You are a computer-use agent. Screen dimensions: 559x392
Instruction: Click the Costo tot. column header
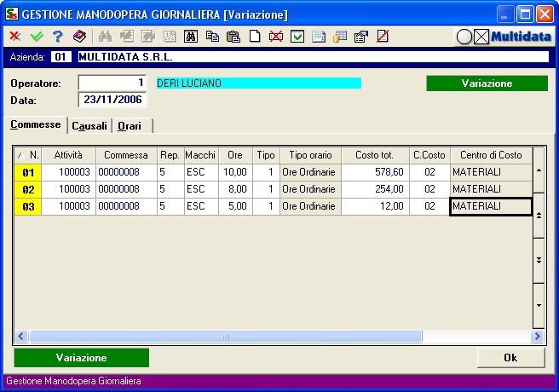coord(375,155)
